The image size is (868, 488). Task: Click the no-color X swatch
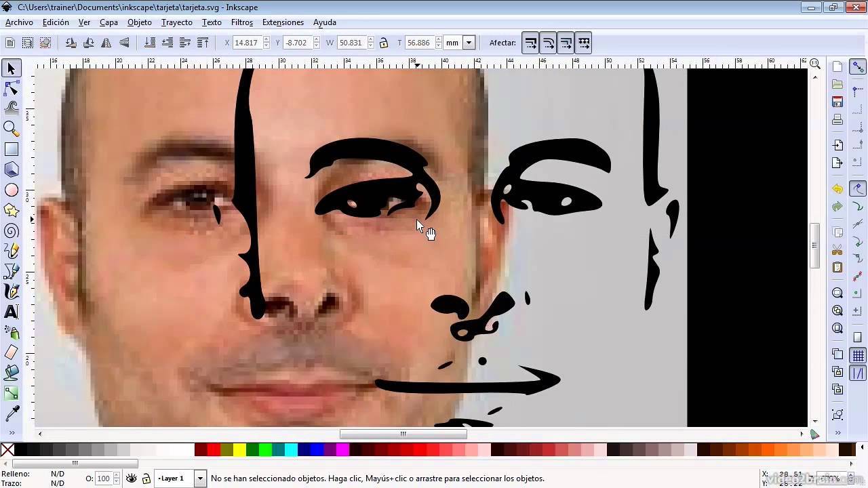coord(7,449)
